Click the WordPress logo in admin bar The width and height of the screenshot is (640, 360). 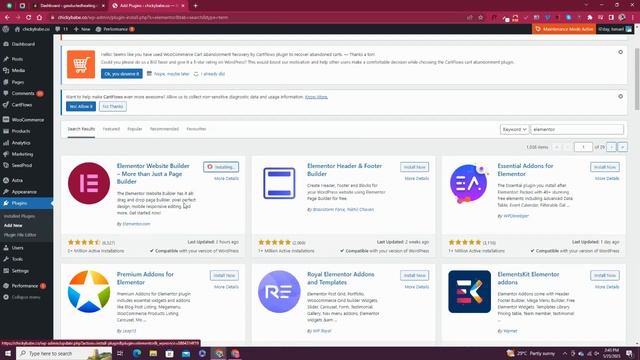[x=6, y=29]
